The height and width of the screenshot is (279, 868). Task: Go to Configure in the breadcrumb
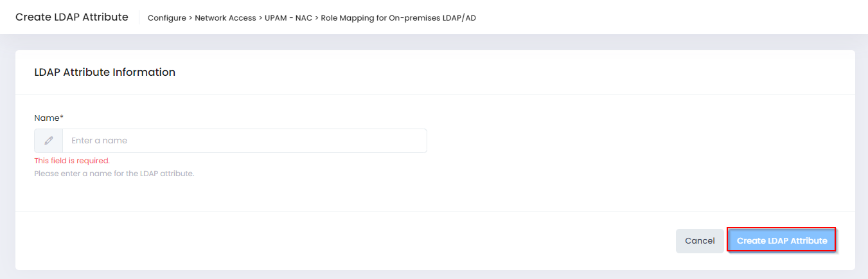(x=166, y=18)
